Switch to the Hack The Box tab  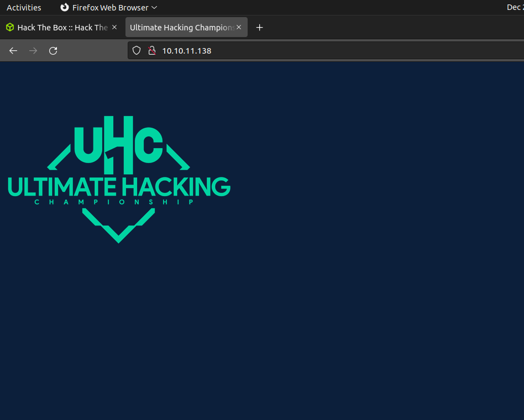(x=62, y=28)
